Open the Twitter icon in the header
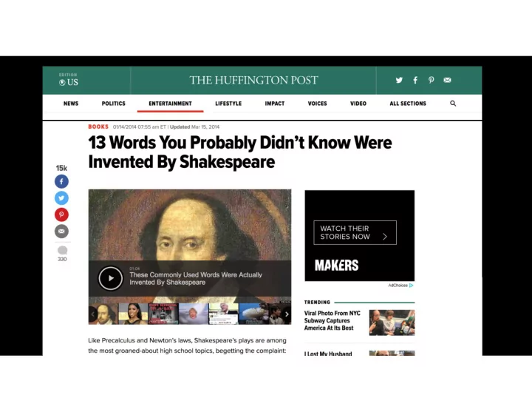This screenshot has height=412, width=532. pyautogui.click(x=399, y=80)
